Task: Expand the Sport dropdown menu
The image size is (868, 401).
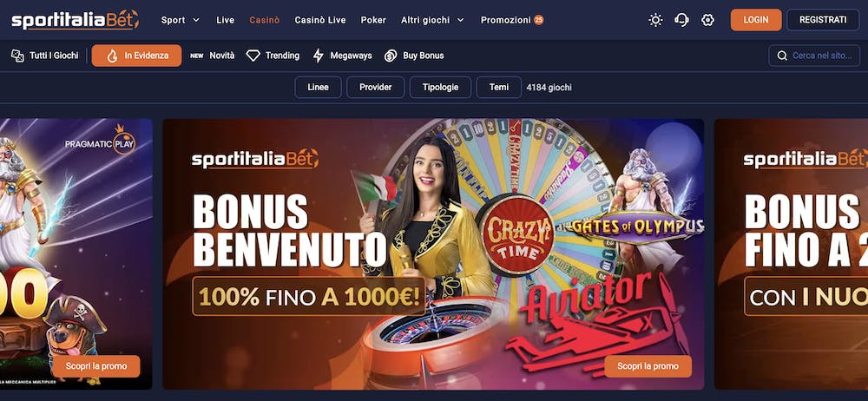Action: coord(181,20)
